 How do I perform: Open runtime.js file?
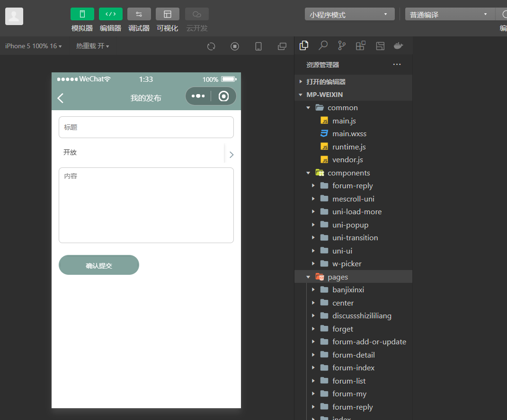pos(354,147)
